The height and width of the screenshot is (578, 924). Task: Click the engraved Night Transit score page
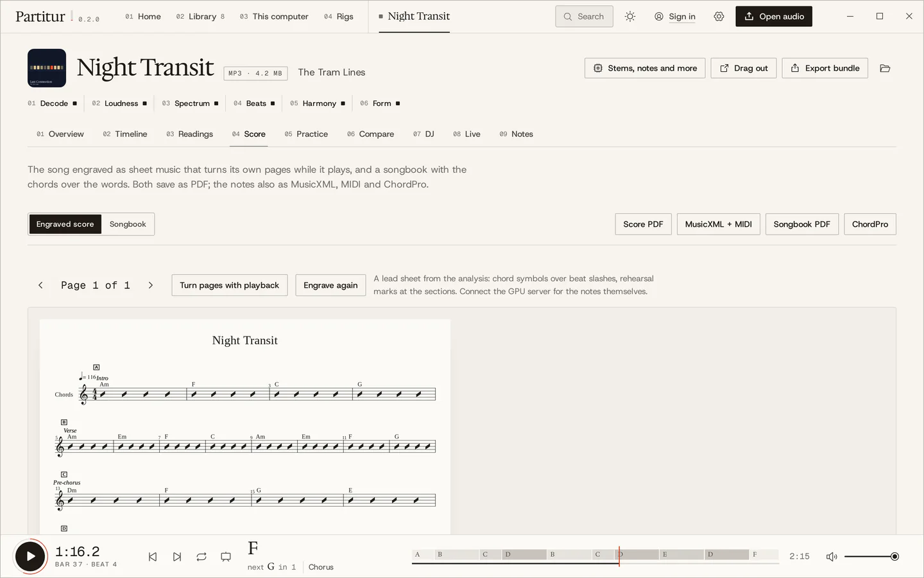(x=245, y=427)
